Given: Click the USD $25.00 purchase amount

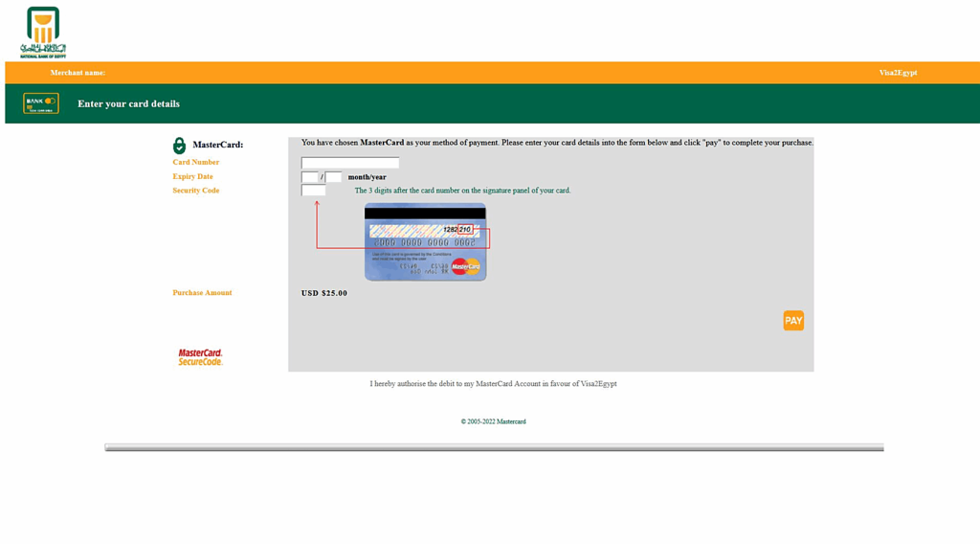Looking at the screenshot, I should click(324, 293).
